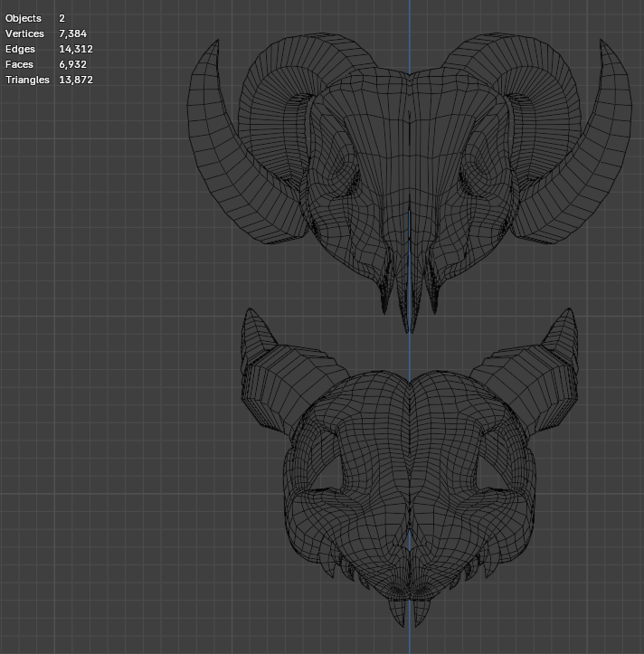The image size is (644, 654).
Task: Click the Triangles value 13,872
Action: click(x=76, y=80)
